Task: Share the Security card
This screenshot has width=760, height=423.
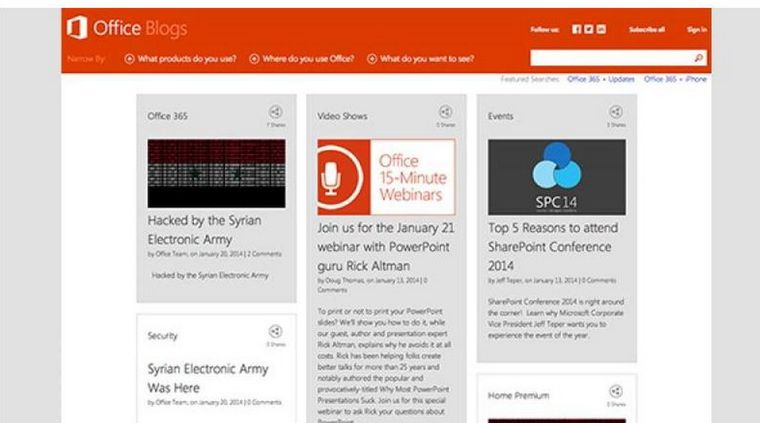Action: pos(275,332)
